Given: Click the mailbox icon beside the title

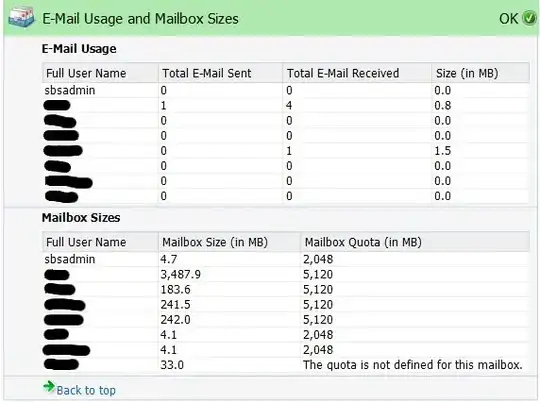Looking at the screenshot, I should (21, 18).
